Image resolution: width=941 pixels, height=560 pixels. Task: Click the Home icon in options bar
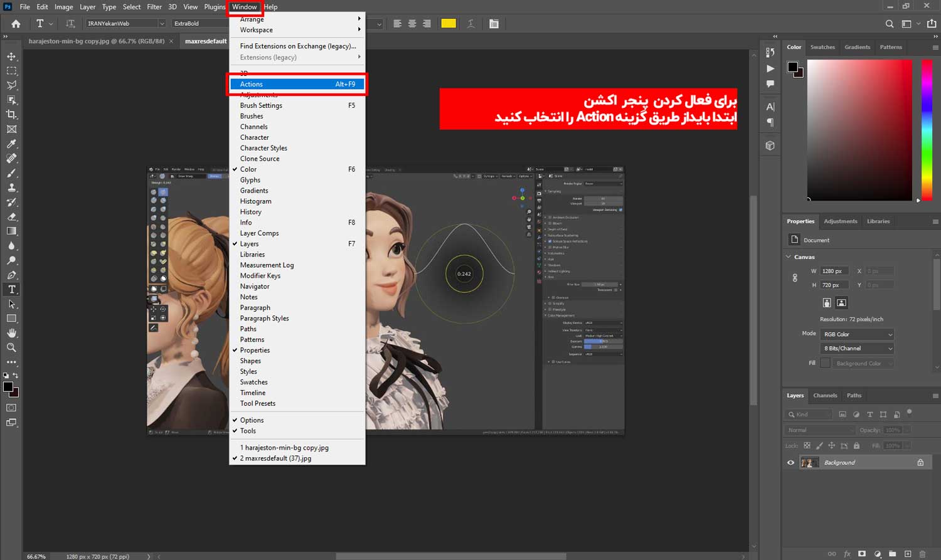16,24
